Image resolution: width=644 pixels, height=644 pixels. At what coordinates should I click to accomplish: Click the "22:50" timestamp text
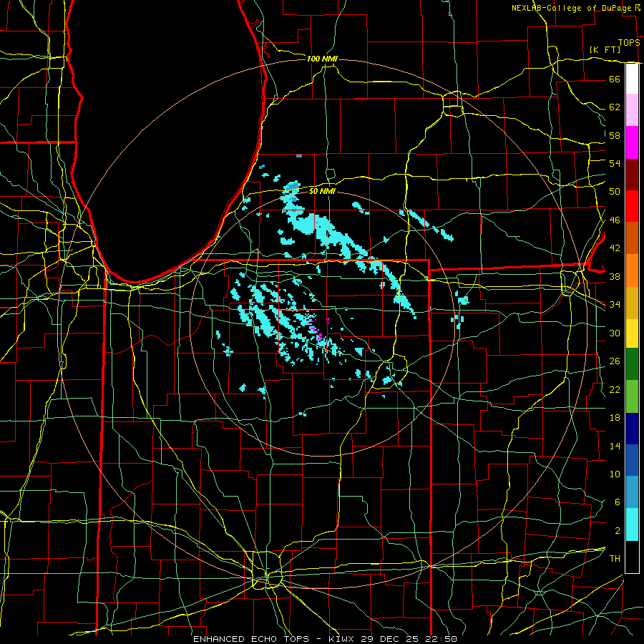click(441, 639)
